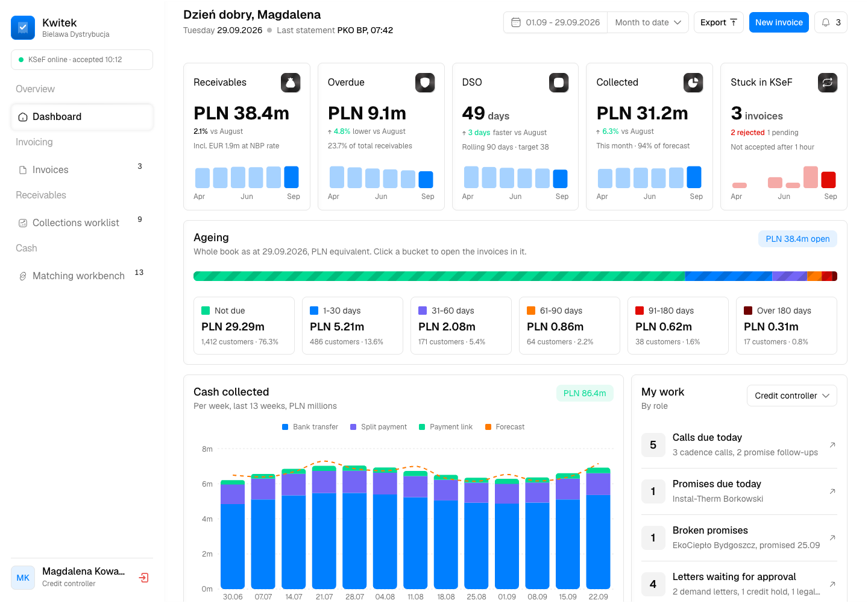
Task: Click the PLN 86.4m cash collected badge
Action: coord(585,393)
